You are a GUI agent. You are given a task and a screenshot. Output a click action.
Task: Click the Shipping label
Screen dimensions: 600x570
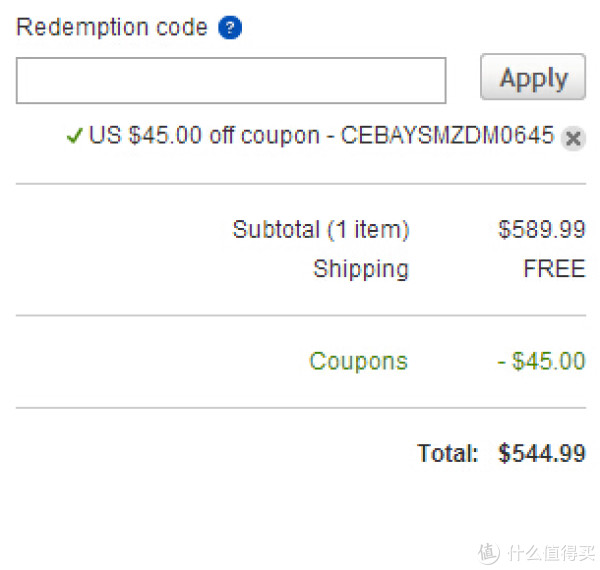(361, 269)
